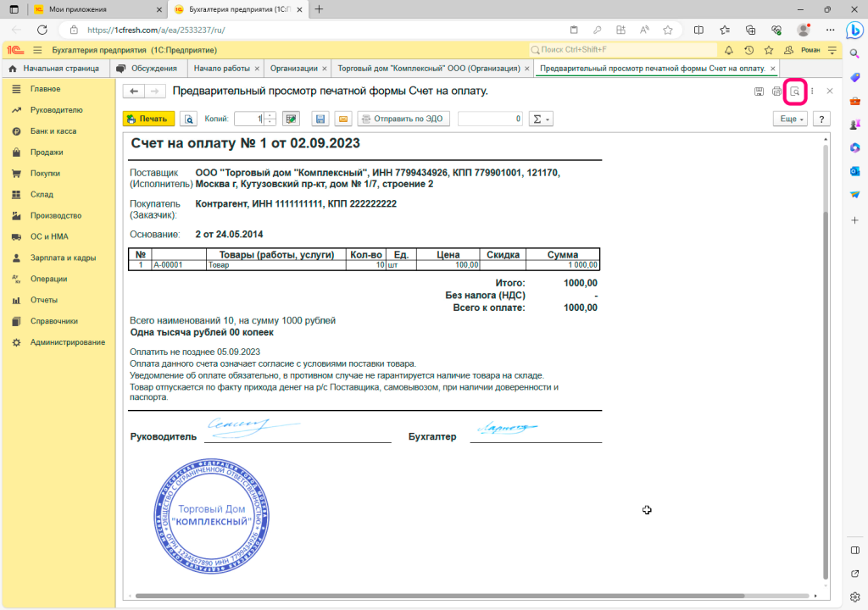This screenshot has width=868, height=610.
Task: Toggle browser split screen icon
Action: pyautogui.click(x=698, y=30)
